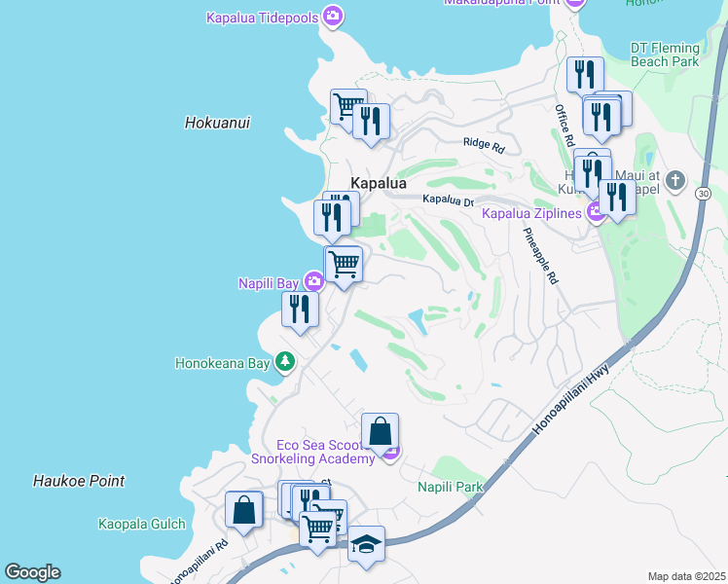Click the shopping cart marker next to Napili Bay

[344, 265]
